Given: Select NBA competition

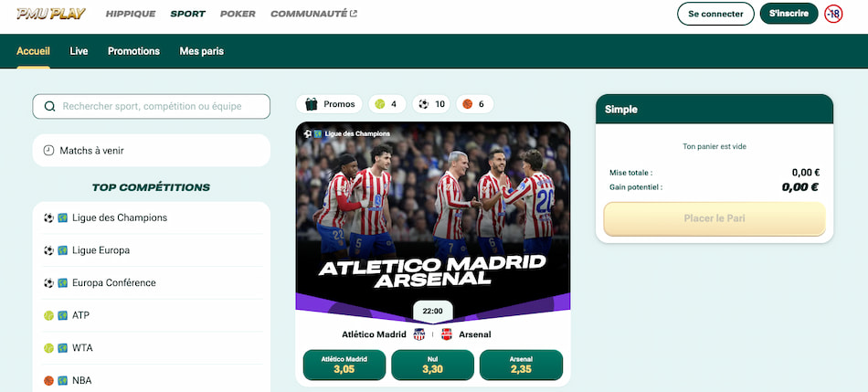Looking at the screenshot, I should pos(151,380).
